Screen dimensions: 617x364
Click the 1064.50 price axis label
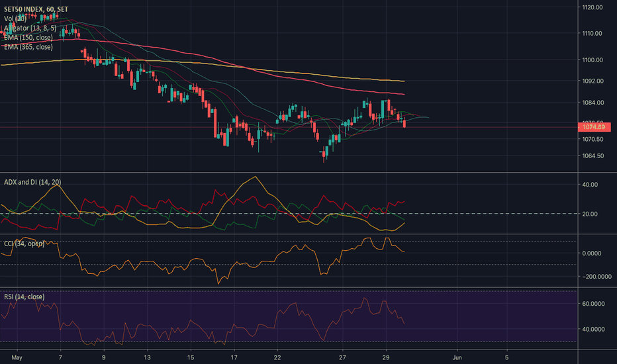tap(593, 156)
